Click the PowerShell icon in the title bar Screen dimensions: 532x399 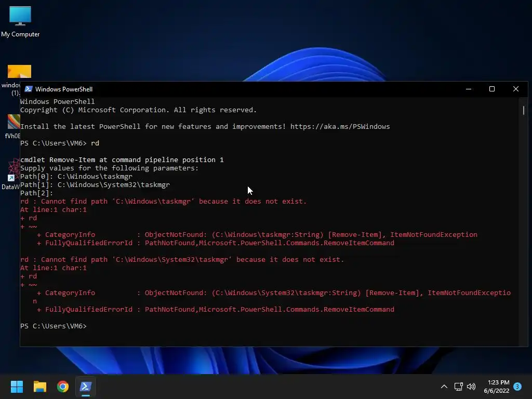pyautogui.click(x=29, y=89)
